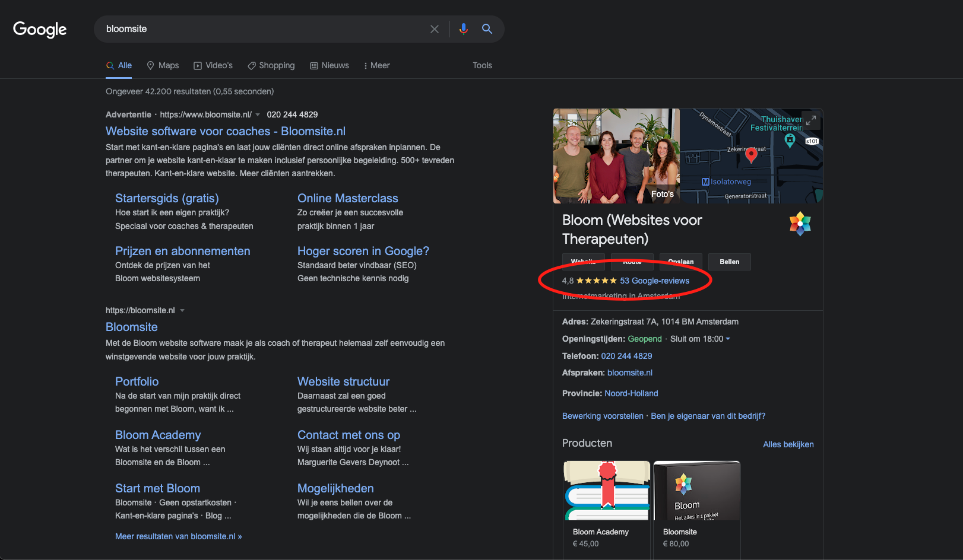
Task: Open Bloom Academy product card
Action: pos(606,506)
